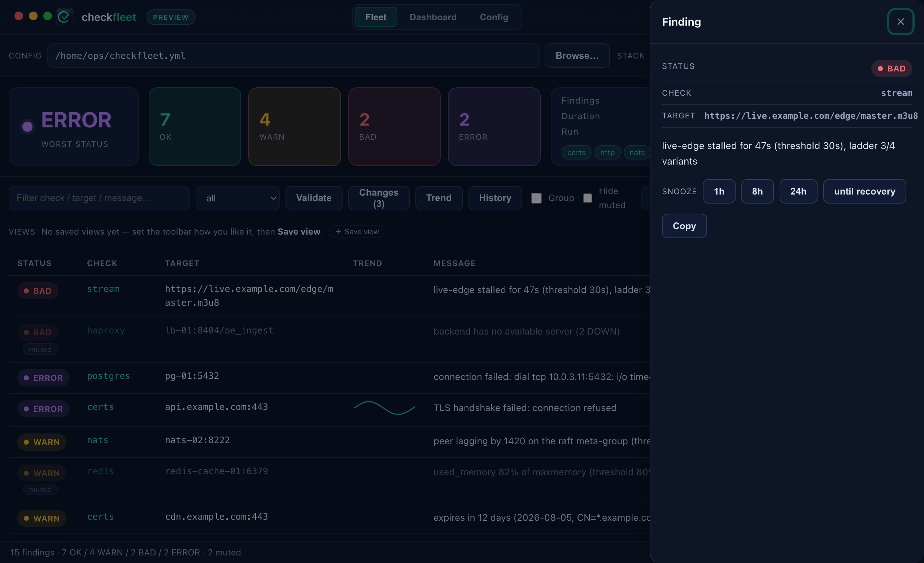The height and width of the screenshot is (563, 924).
Task: Click the yellow macOS minimize button
Action: pos(33,16)
